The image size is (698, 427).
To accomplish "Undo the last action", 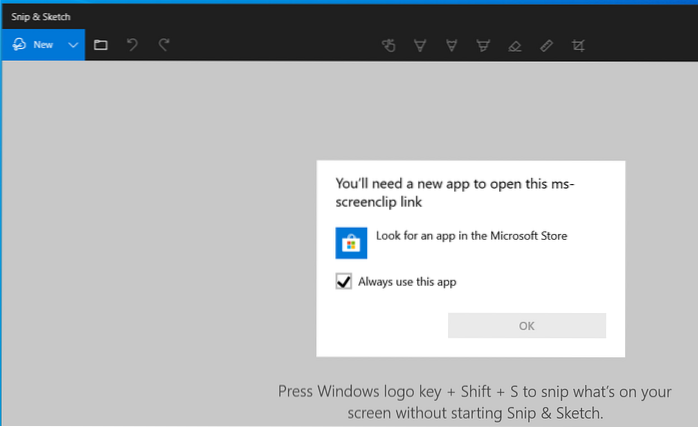I will [132, 45].
